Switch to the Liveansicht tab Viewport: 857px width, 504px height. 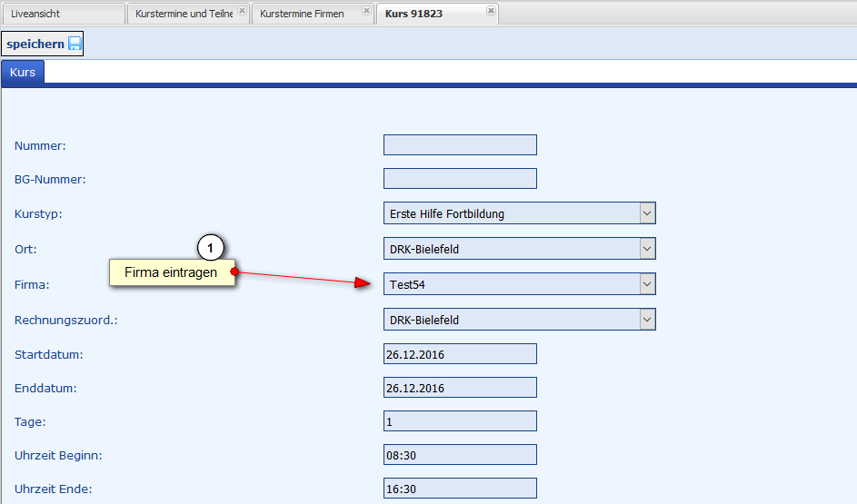(62, 14)
